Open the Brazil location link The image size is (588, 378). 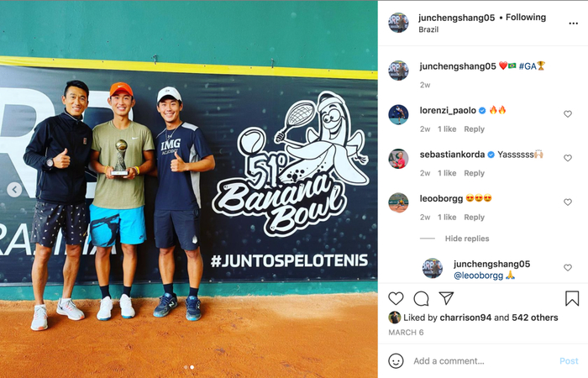[428, 29]
